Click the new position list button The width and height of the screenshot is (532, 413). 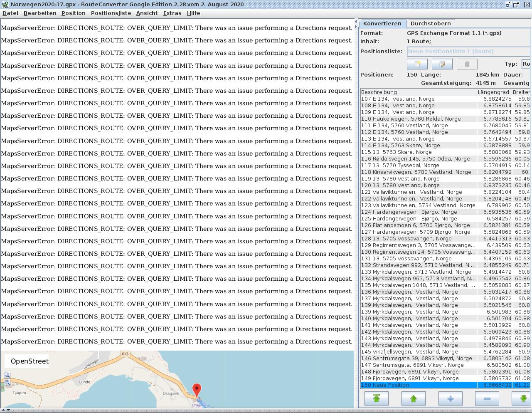coord(417,64)
